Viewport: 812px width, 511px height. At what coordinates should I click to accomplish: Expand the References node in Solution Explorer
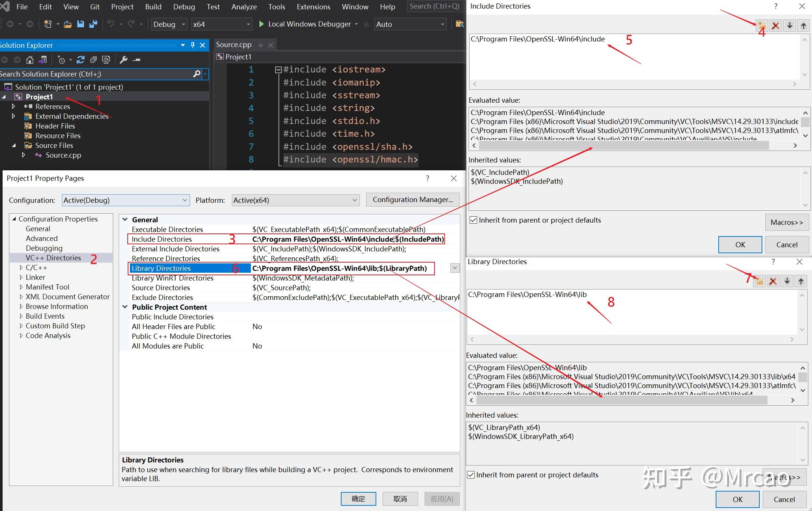tap(13, 106)
